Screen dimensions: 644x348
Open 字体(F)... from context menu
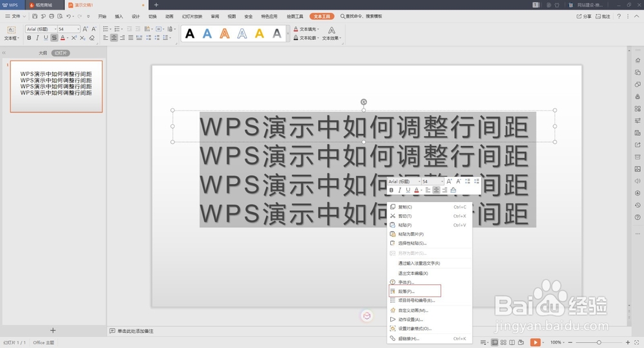pos(429,282)
